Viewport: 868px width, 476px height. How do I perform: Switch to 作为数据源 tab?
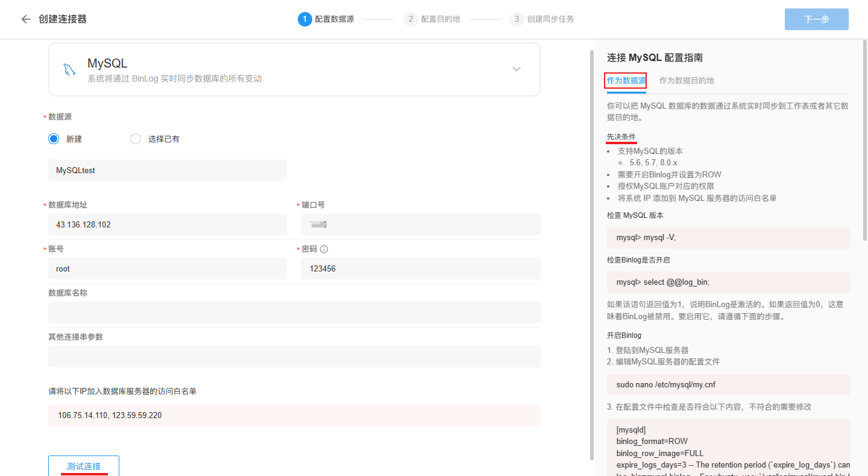[626, 80]
